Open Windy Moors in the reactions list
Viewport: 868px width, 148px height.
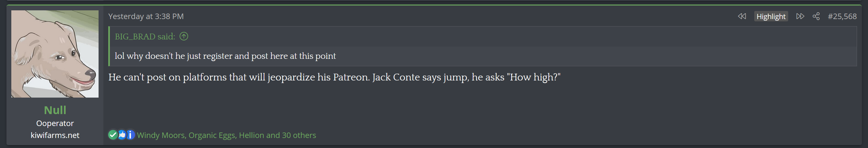(x=161, y=135)
